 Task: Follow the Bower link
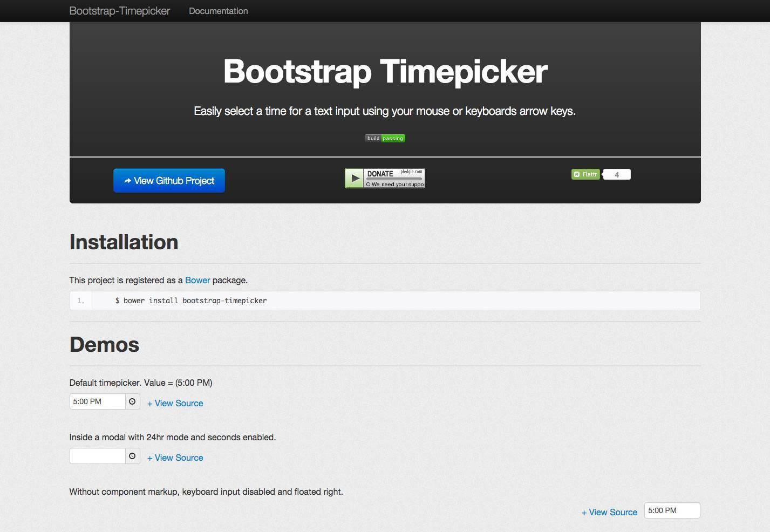197,280
